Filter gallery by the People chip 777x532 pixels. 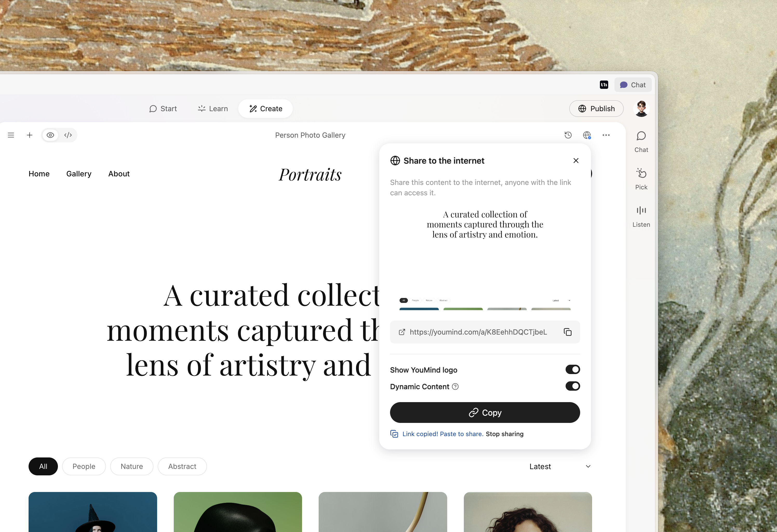84,467
